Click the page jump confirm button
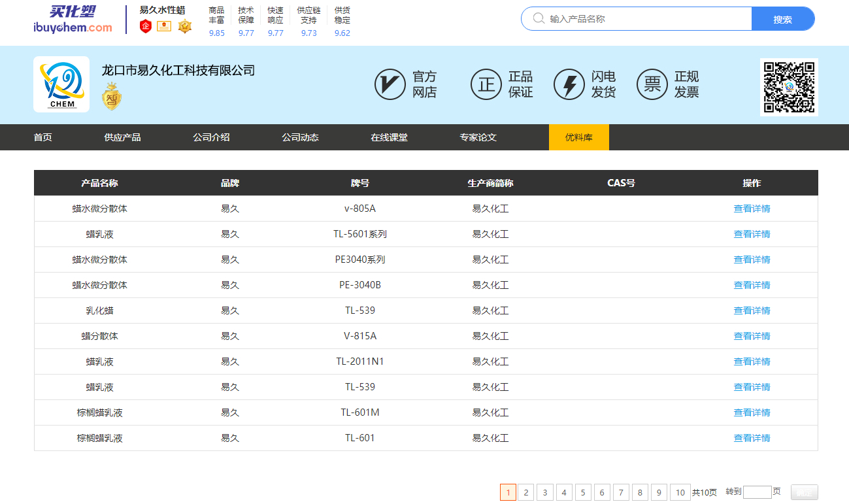 [804, 493]
